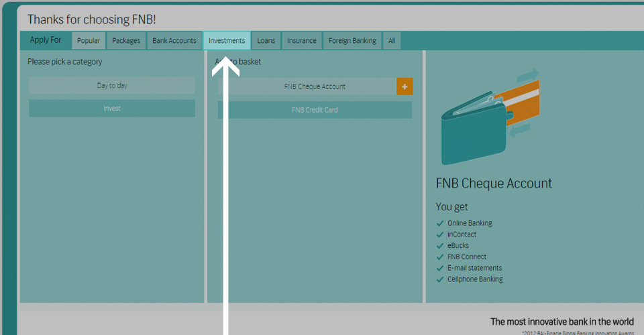Add FNB Cheque Account using plus icon
This screenshot has width=644, height=335.
point(405,86)
